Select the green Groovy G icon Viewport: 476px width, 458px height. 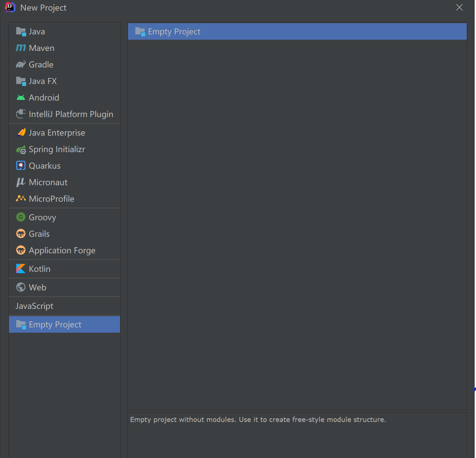(21, 217)
